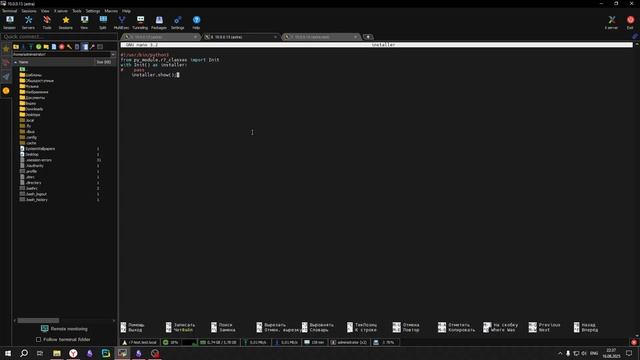Screen dimensions: 640x360
Task: Click the go-to-parent-folder icon in file toolbar
Action: (x=16, y=47)
